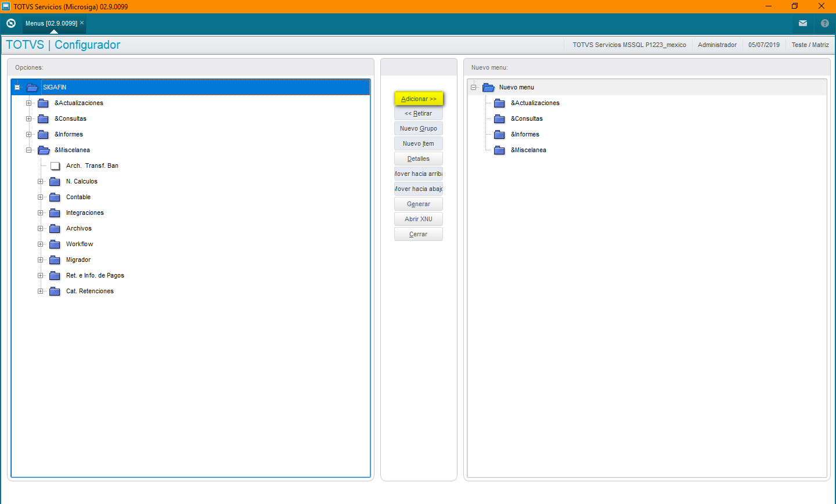Click the app icon in the window title bar
The width and height of the screenshot is (836, 504).
click(6, 6)
